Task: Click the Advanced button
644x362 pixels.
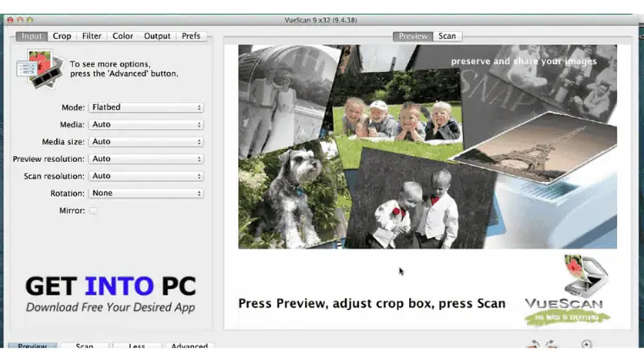Action: (189, 346)
